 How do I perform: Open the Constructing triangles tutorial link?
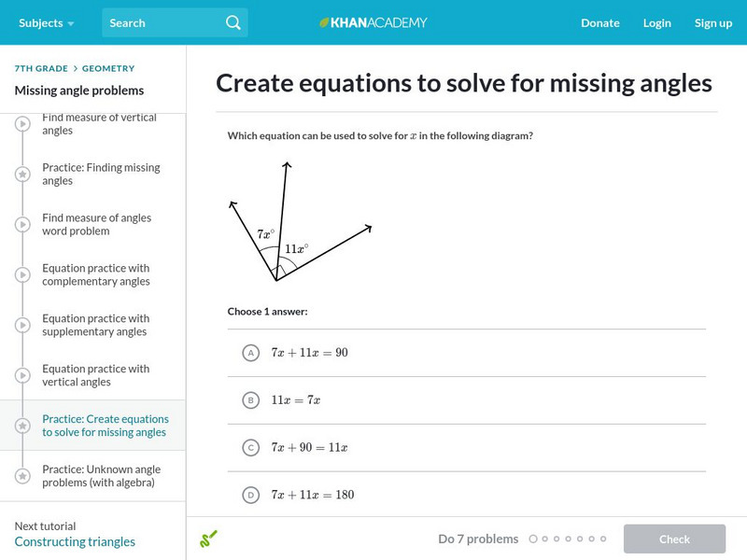coord(75,541)
